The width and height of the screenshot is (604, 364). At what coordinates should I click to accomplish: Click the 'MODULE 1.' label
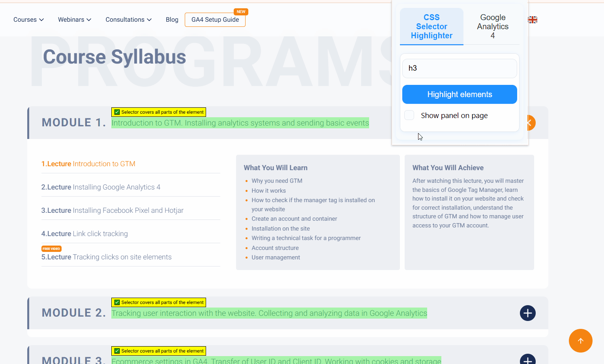(x=74, y=123)
